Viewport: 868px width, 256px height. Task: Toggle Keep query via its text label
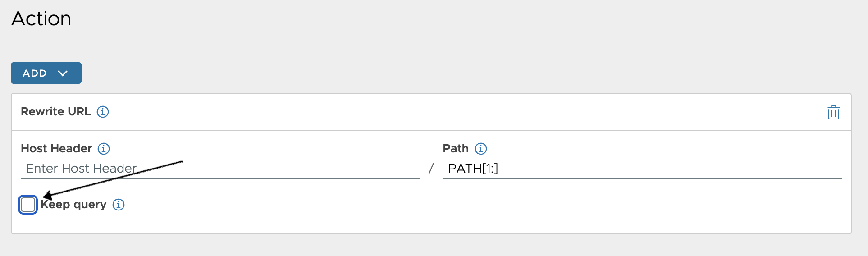(x=73, y=205)
